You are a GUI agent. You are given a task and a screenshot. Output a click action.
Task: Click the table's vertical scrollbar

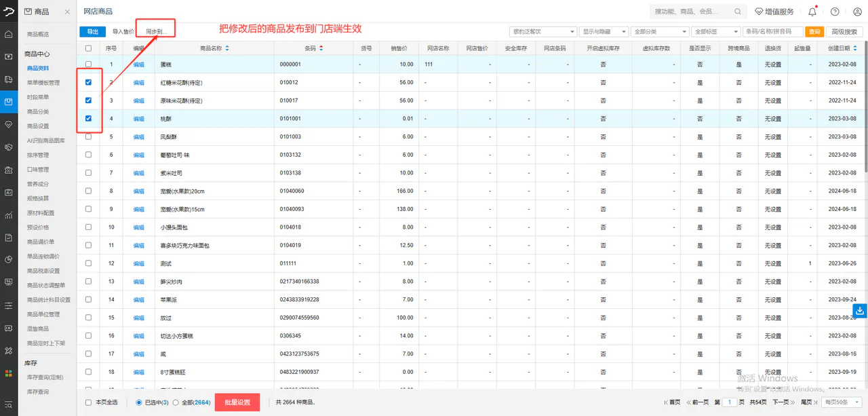click(865, 105)
